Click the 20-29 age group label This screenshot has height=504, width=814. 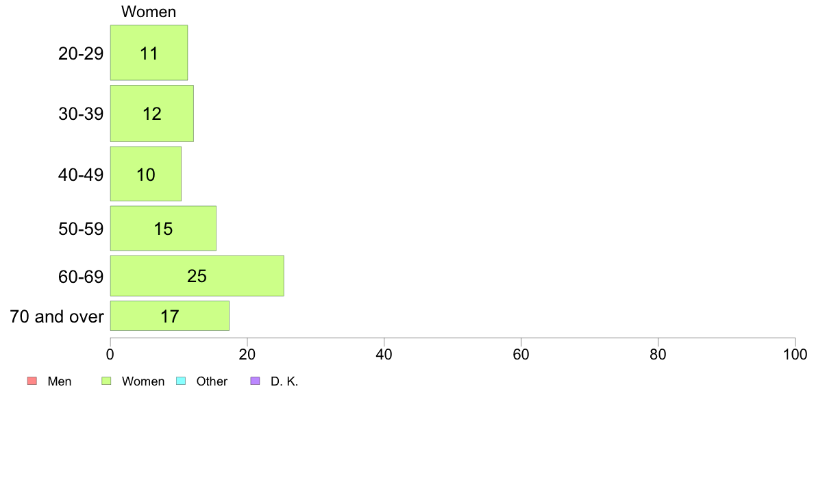tap(81, 53)
